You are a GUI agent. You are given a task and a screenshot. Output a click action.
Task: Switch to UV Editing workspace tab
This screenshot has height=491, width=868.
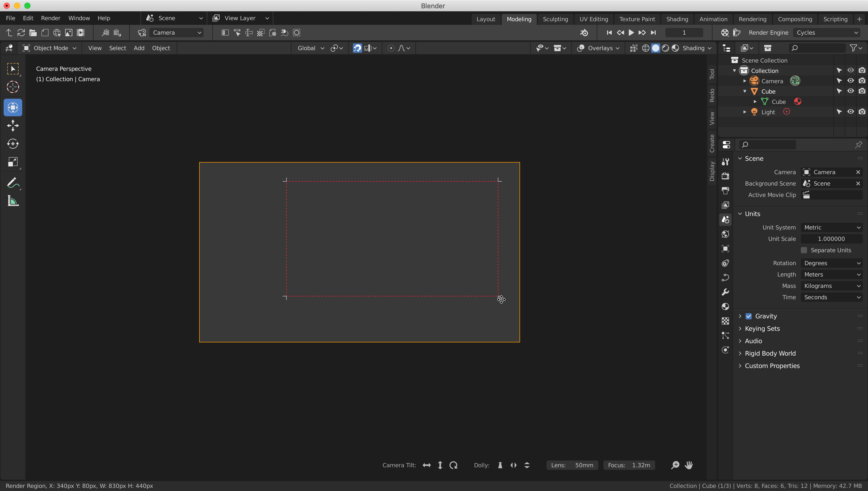click(594, 19)
